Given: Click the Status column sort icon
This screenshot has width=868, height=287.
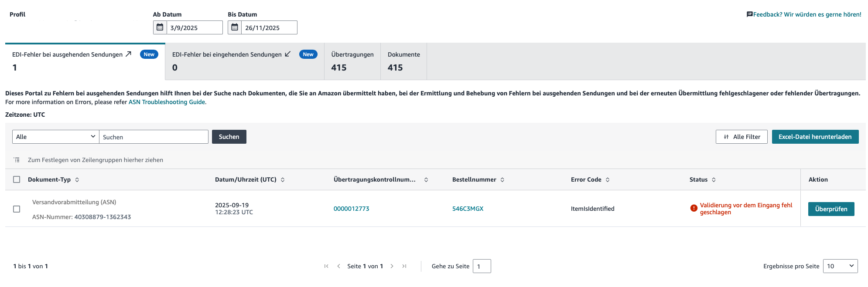Looking at the screenshot, I should (714, 180).
